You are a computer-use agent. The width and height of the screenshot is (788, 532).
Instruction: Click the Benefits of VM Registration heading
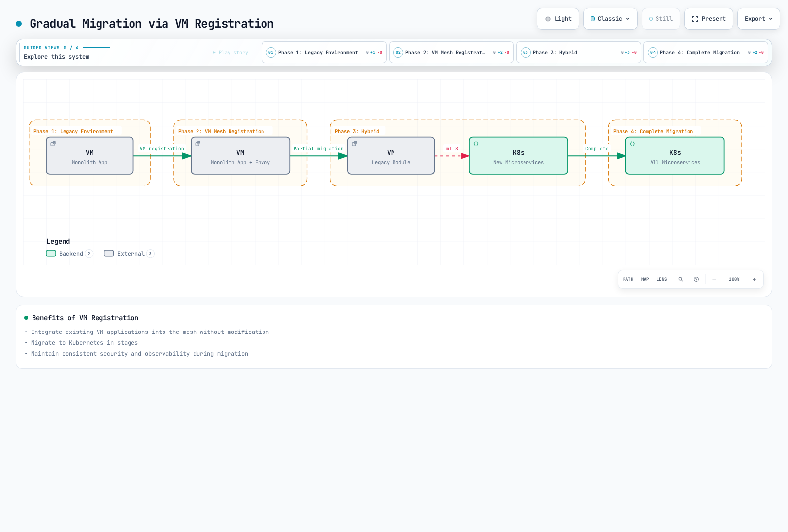pyautogui.click(x=85, y=318)
